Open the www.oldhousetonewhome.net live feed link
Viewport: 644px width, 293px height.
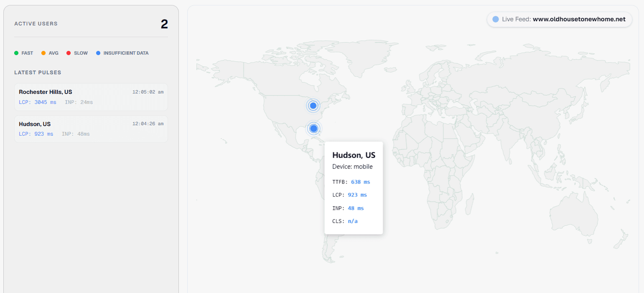pos(579,19)
